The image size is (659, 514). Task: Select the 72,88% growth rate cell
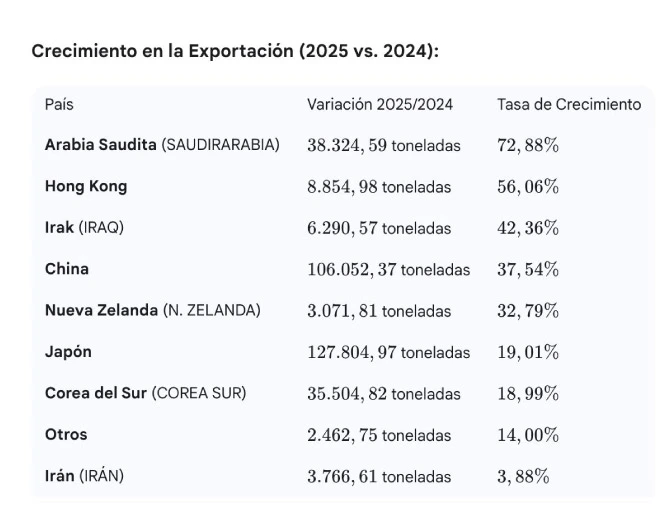click(528, 145)
